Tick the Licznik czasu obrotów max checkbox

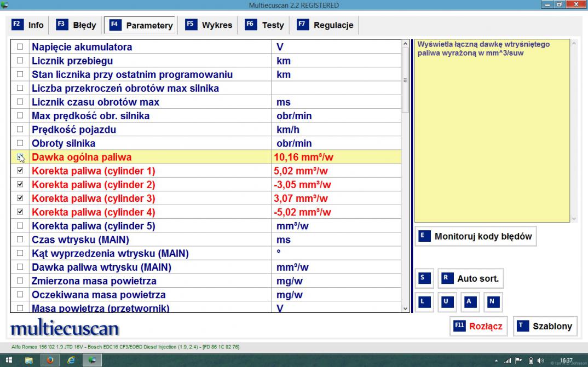[x=20, y=102]
